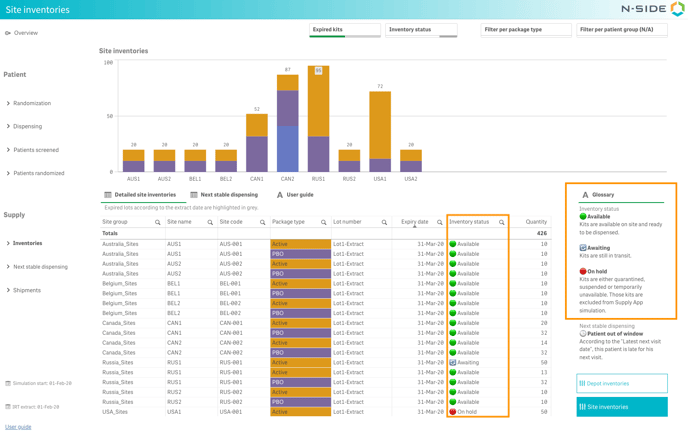The height and width of the screenshot is (433, 688).
Task: Open Filter per package type
Action: [525, 30]
